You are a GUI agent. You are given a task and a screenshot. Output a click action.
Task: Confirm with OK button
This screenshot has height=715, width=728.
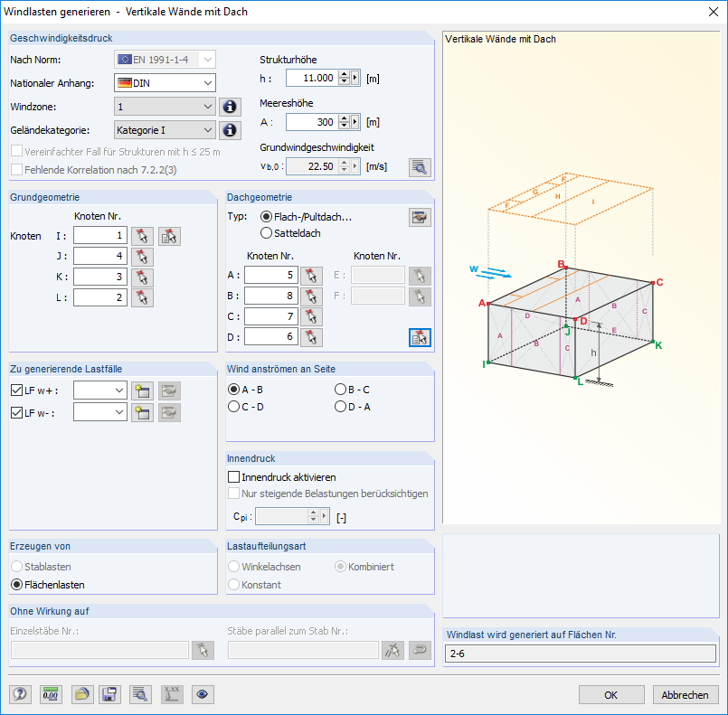[x=611, y=695]
